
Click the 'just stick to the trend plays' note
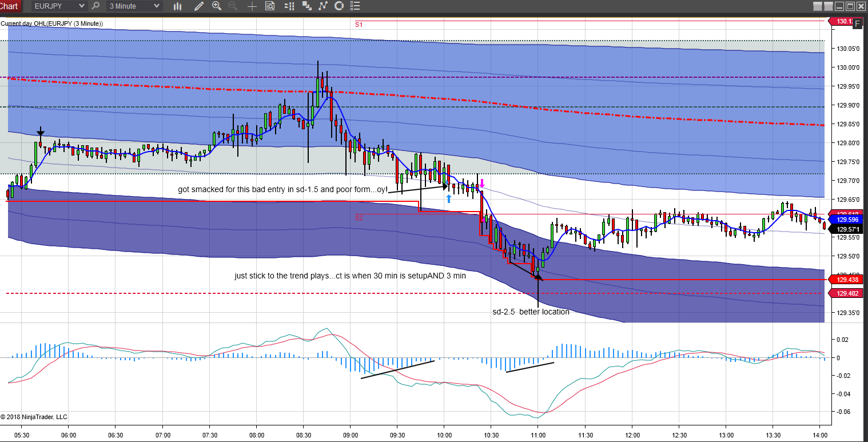click(350, 276)
